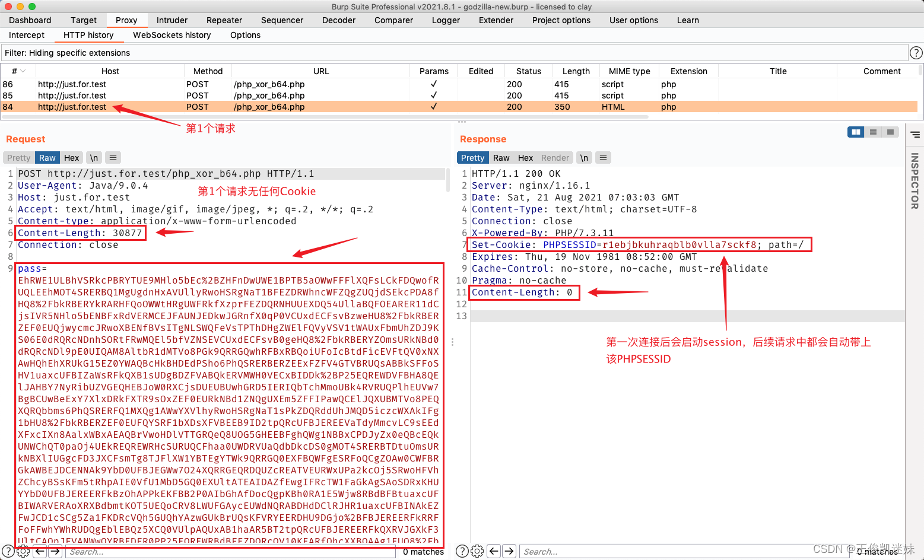
Task: Switch Response view to Pretty
Action: [x=472, y=158]
